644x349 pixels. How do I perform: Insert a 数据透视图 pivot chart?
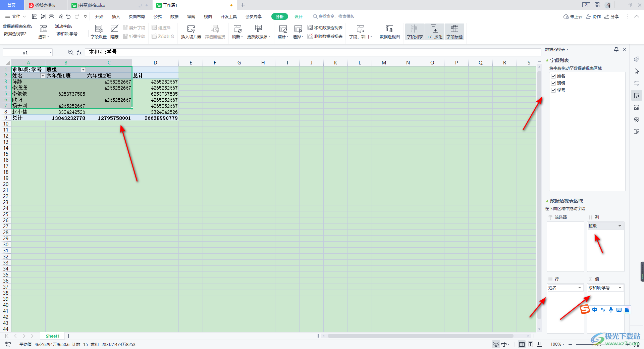click(x=389, y=32)
